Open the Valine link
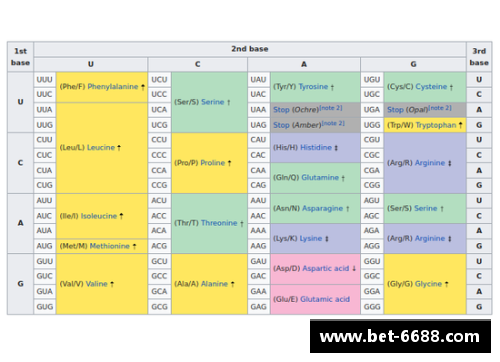This screenshot has width=500, height=362. [x=97, y=284]
